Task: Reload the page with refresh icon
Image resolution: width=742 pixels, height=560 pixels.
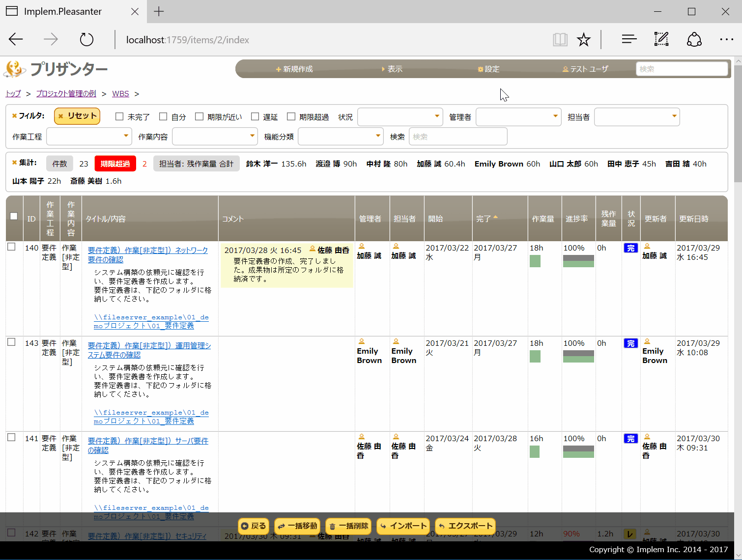Action: [86, 39]
